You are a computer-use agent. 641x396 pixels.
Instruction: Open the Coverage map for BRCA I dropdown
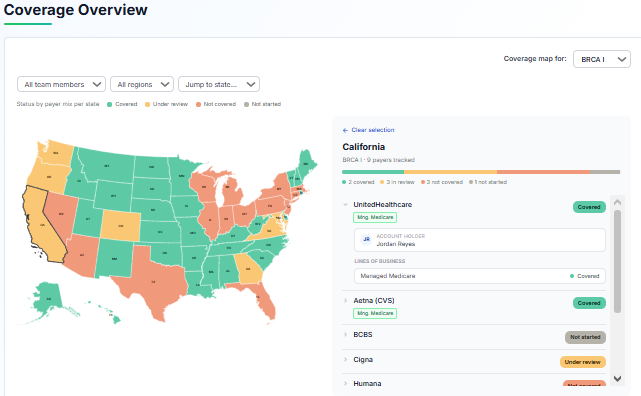pos(601,59)
